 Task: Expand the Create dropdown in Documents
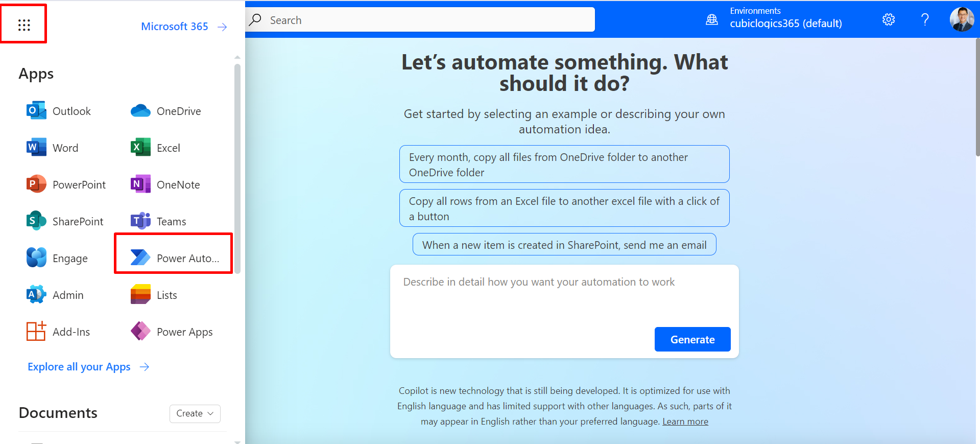195,413
